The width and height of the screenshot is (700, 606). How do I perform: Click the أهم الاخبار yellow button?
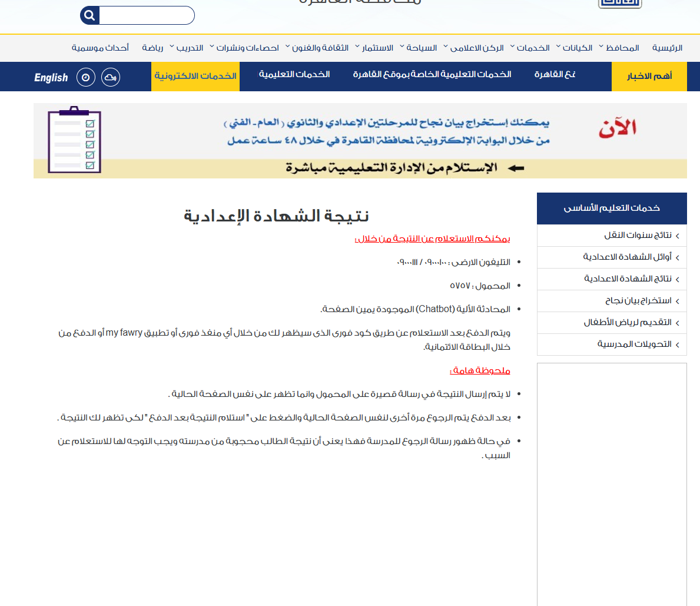click(649, 77)
